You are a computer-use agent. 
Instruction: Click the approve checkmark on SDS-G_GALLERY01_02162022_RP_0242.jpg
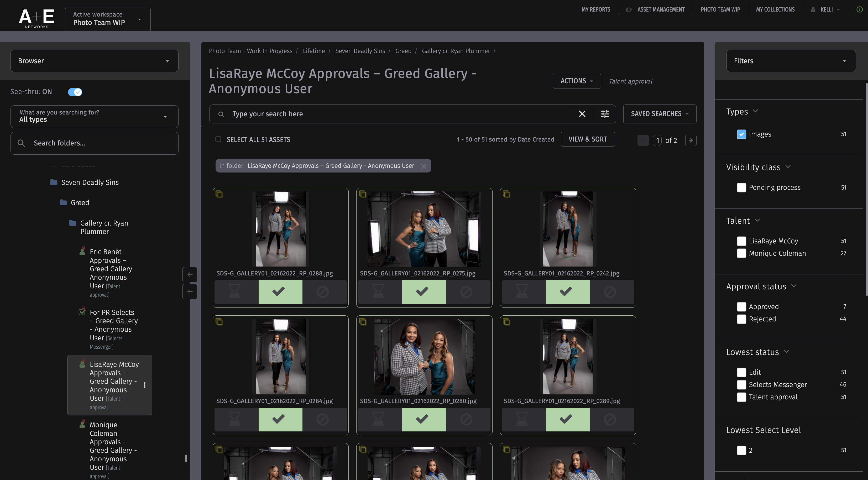coord(566,292)
